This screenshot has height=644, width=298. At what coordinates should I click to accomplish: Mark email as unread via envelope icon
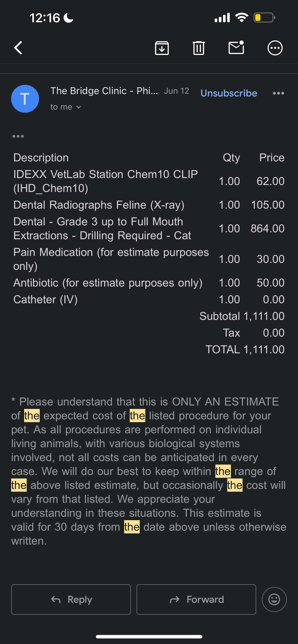coord(236,48)
